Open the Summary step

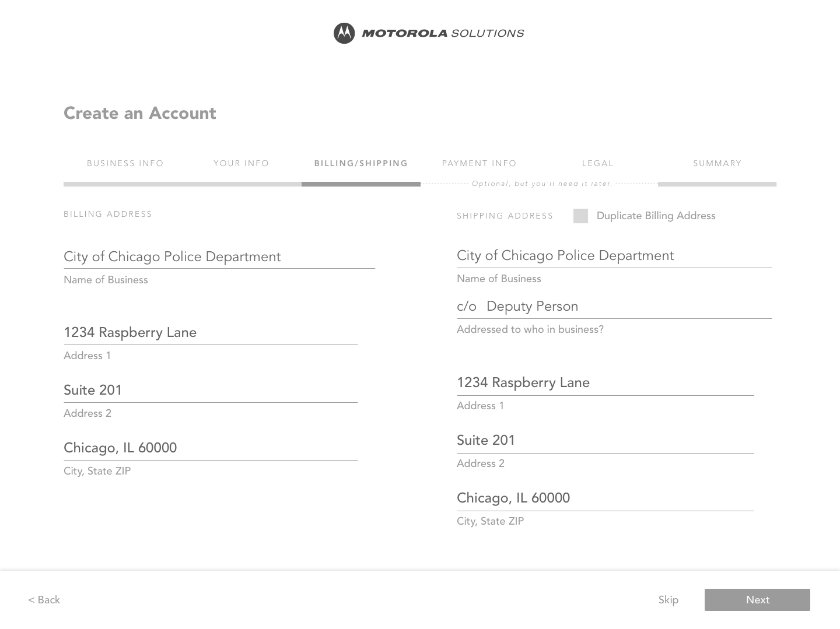tap(717, 163)
